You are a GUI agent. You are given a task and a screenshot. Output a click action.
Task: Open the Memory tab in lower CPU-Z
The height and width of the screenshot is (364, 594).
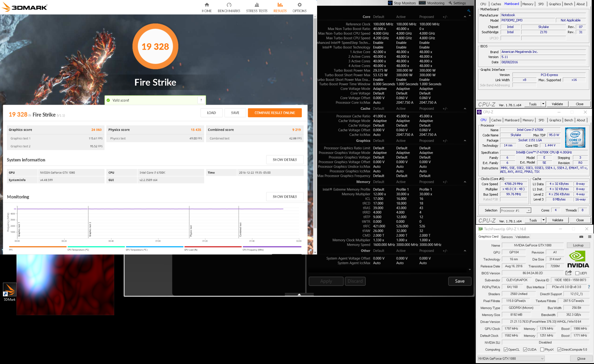[x=528, y=120]
